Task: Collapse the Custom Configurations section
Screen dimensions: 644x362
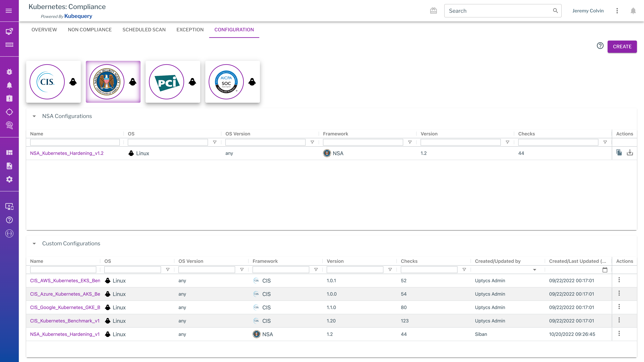Action: click(34, 244)
